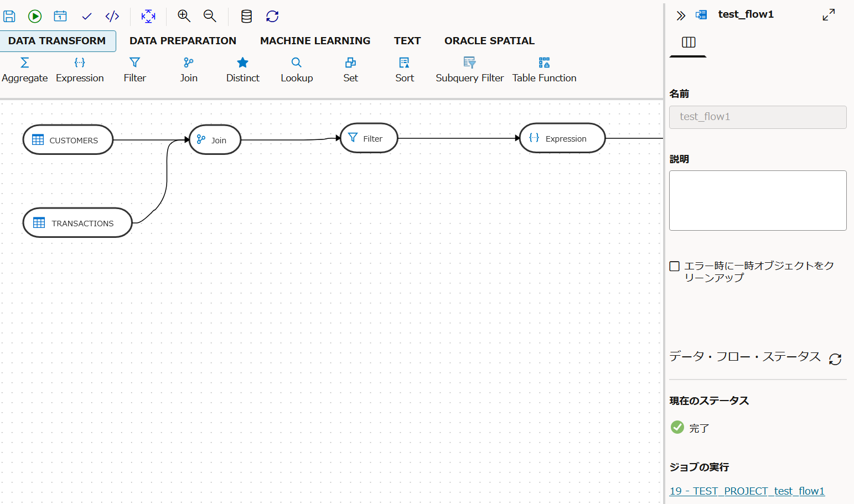Screen dimensions: 854x504
Task: Switch to the DATA TRANSFORM tab
Action: coord(57,41)
